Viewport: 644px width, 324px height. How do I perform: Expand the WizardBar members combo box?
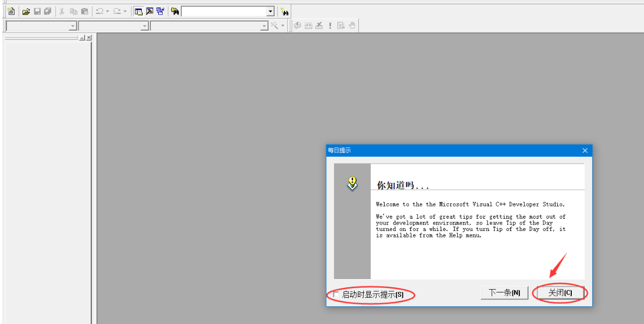264,26
